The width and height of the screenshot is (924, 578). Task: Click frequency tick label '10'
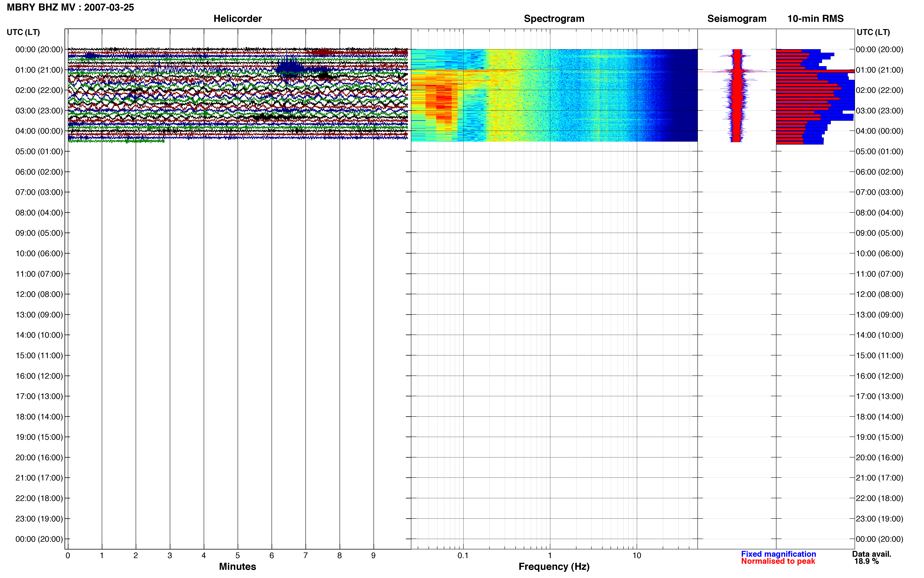[637, 555]
